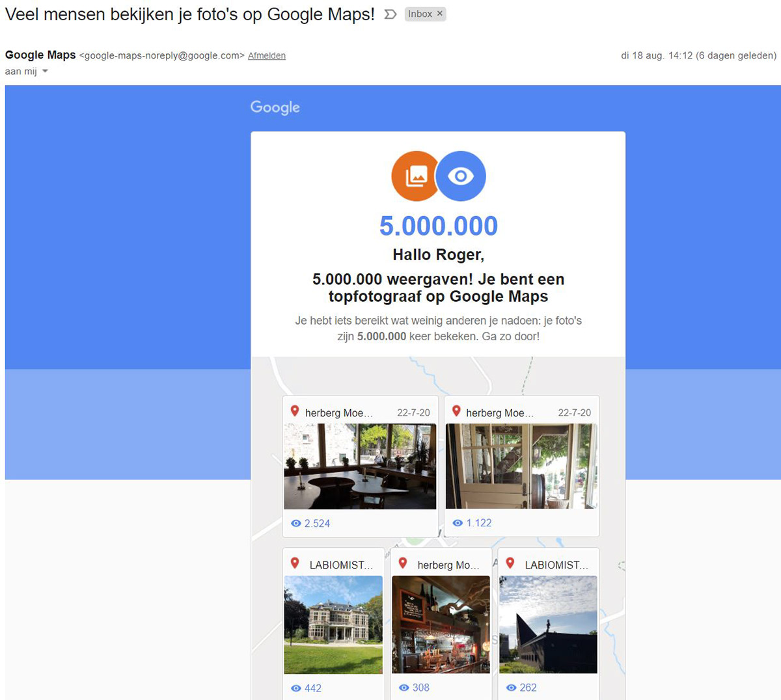Click the blue eye badge icon
The image size is (781, 700).
[x=462, y=174]
